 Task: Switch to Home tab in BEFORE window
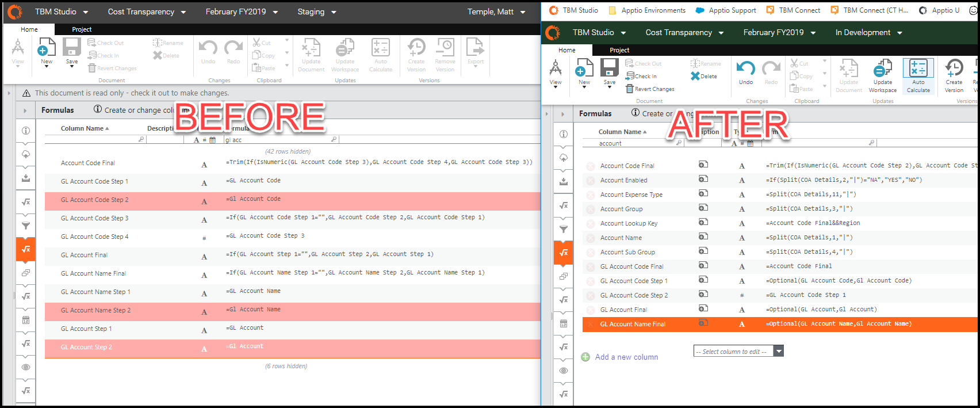pos(29,29)
